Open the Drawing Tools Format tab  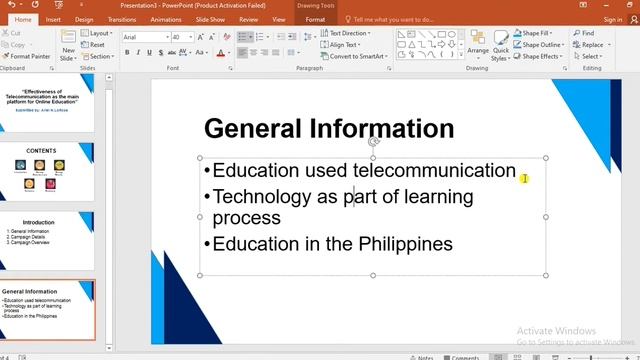pyautogui.click(x=315, y=20)
